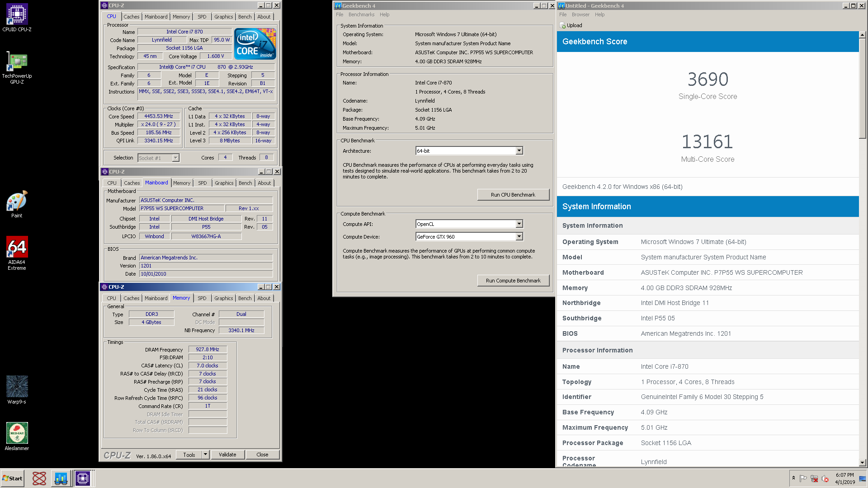
Task: Click the CPU-Z Tools button
Action: (189, 455)
